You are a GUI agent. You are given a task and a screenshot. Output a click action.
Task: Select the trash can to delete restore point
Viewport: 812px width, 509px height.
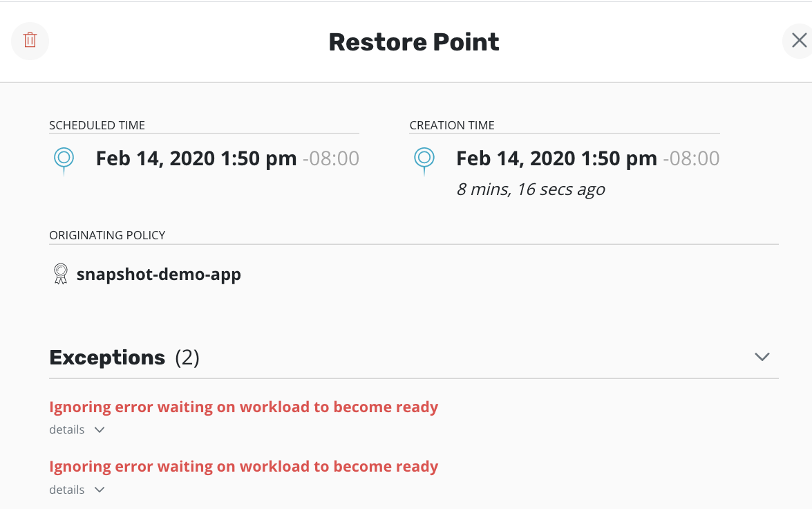pos(29,41)
